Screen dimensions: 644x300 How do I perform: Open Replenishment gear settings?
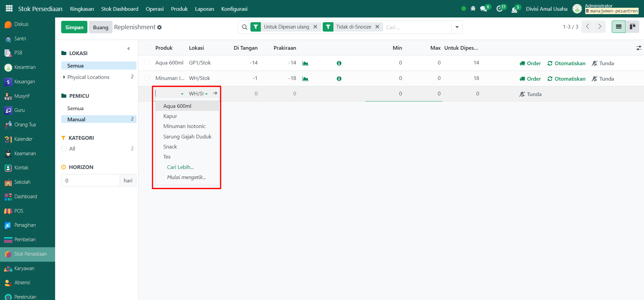coord(159,27)
